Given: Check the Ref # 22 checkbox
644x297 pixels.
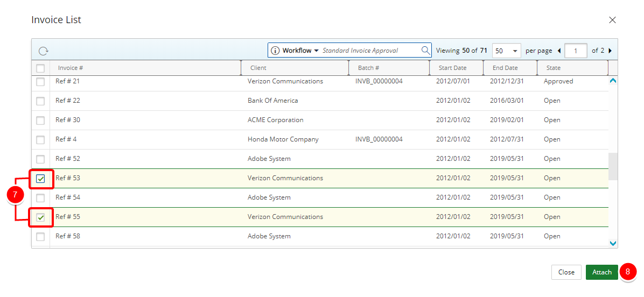Looking at the screenshot, I should pos(40,101).
